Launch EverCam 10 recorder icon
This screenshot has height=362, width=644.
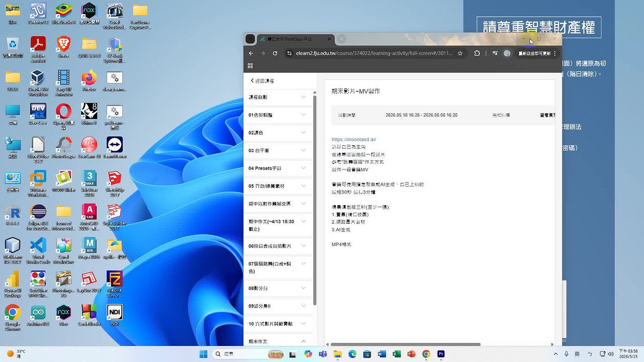point(89,148)
